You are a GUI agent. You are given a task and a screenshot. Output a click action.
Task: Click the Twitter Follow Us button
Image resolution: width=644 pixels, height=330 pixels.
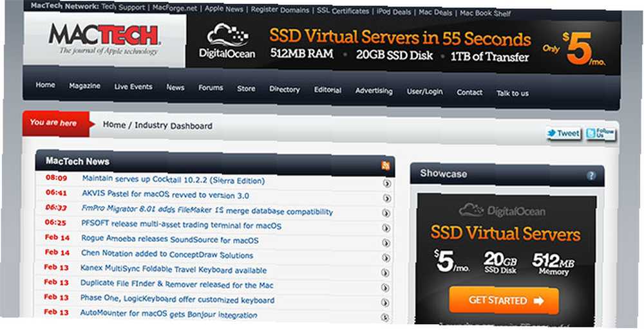pos(600,133)
